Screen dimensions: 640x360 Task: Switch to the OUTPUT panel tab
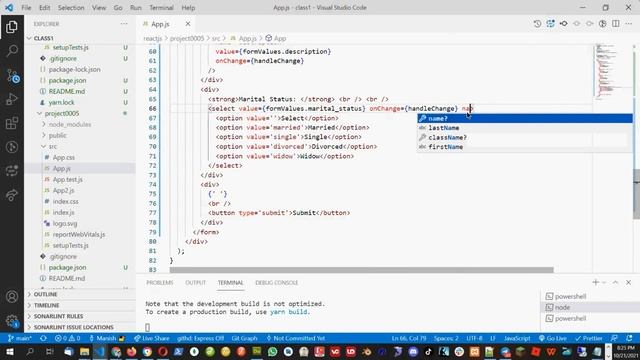(x=196, y=282)
